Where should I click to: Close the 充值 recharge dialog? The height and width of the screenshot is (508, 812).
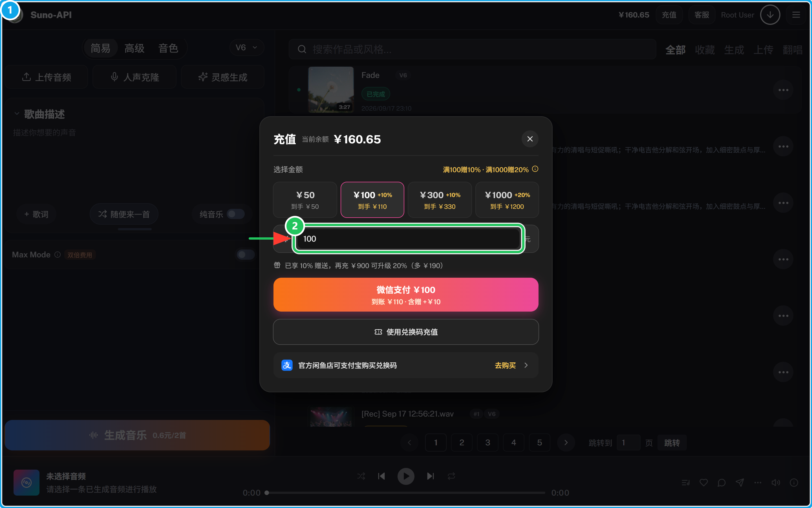[x=530, y=139]
